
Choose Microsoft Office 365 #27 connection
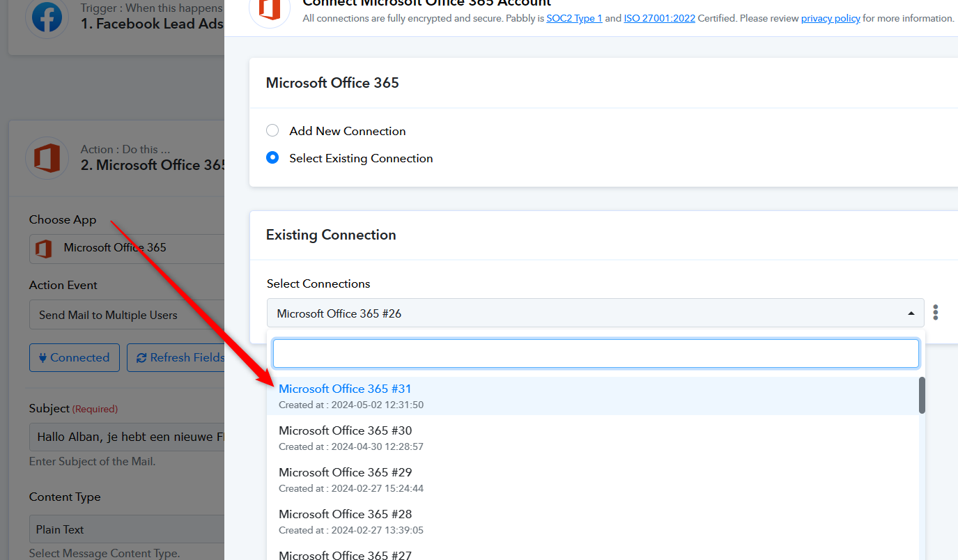tap(593, 552)
